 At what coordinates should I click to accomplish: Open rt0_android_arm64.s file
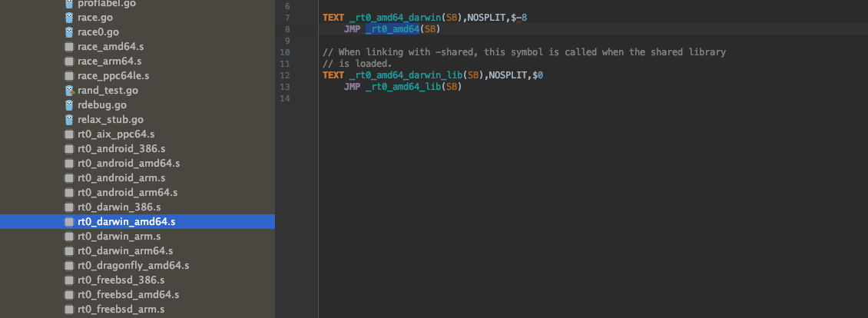pos(128,192)
